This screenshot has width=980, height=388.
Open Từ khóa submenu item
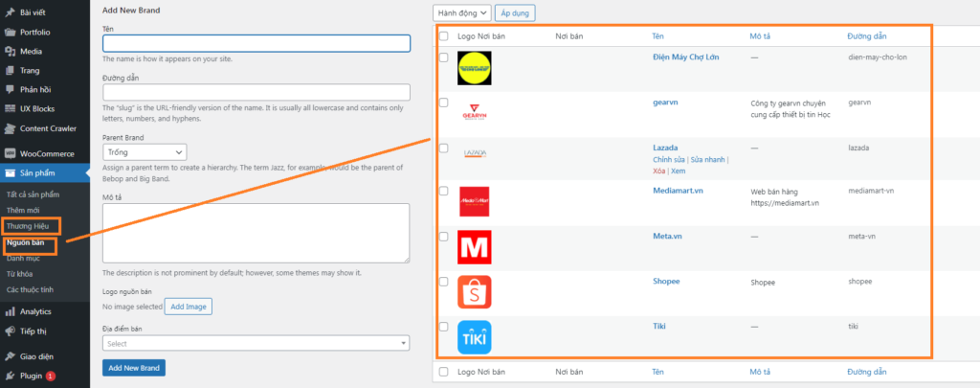click(19, 273)
